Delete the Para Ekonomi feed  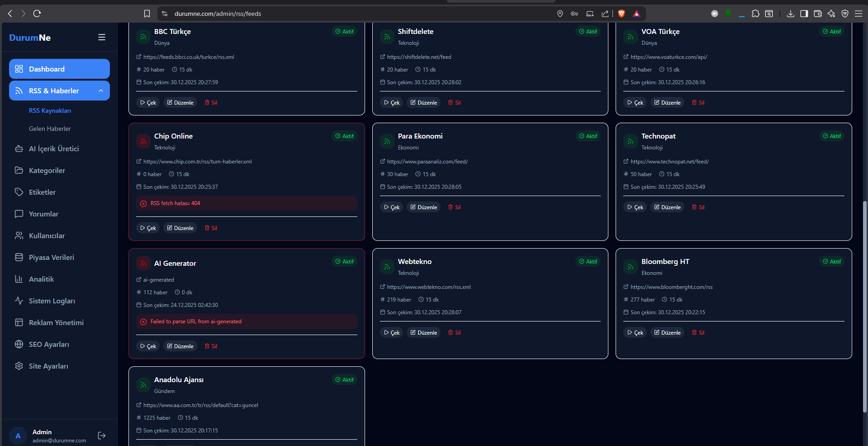click(x=455, y=207)
